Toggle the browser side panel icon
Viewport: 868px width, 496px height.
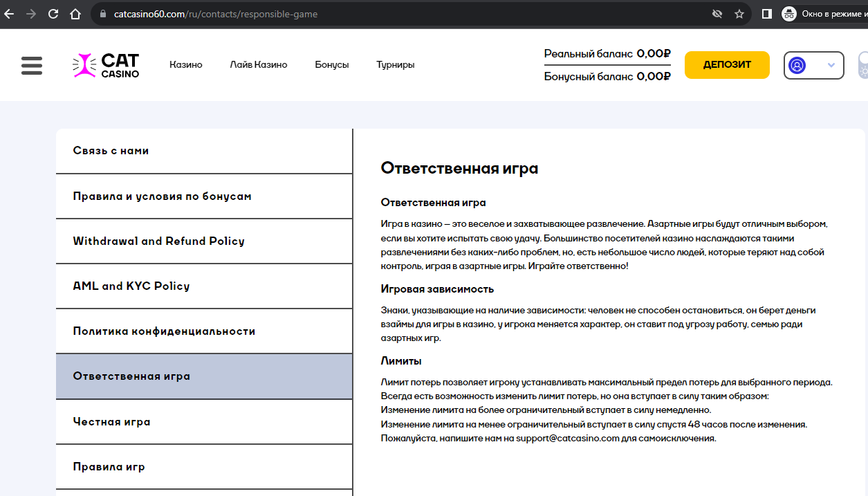[766, 13]
